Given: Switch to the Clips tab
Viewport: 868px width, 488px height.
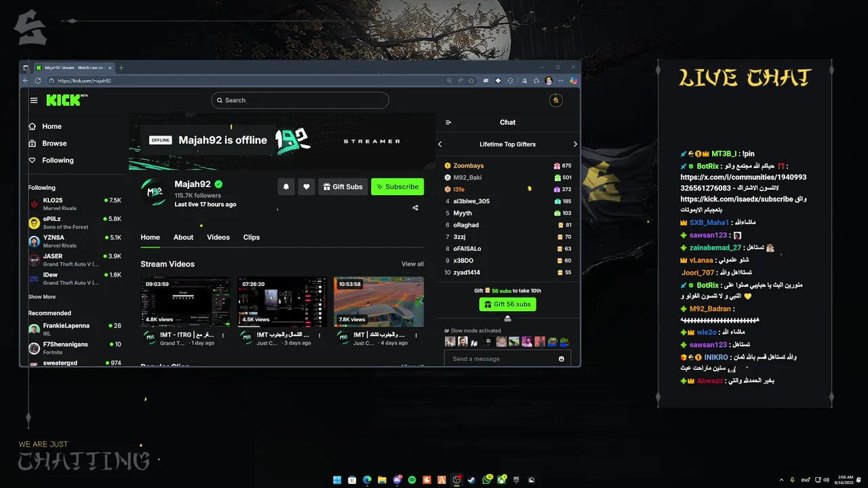Looking at the screenshot, I should coord(252,237).
